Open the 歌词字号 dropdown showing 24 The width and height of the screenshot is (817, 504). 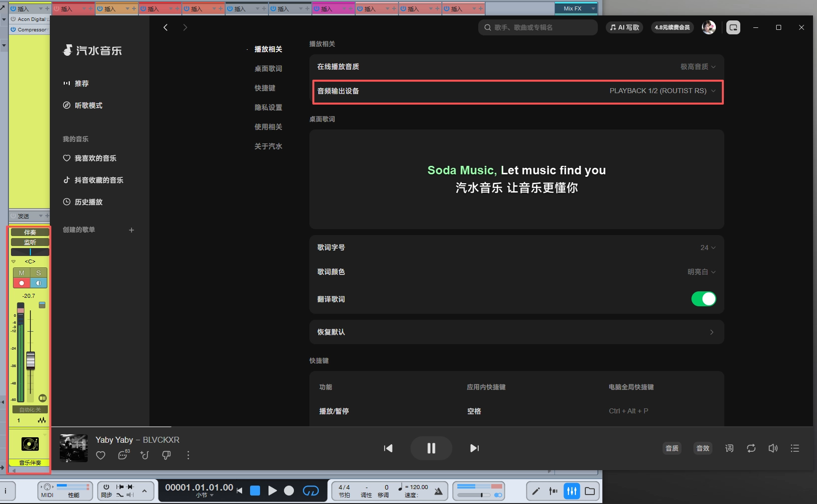[708, 248]
